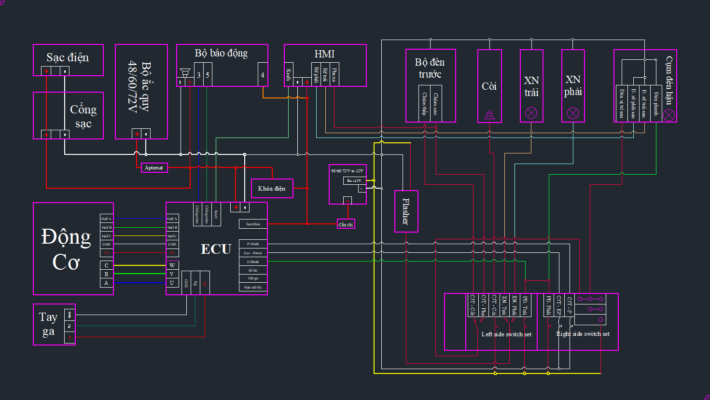Select the HMI block title

(x=325, y=51)
